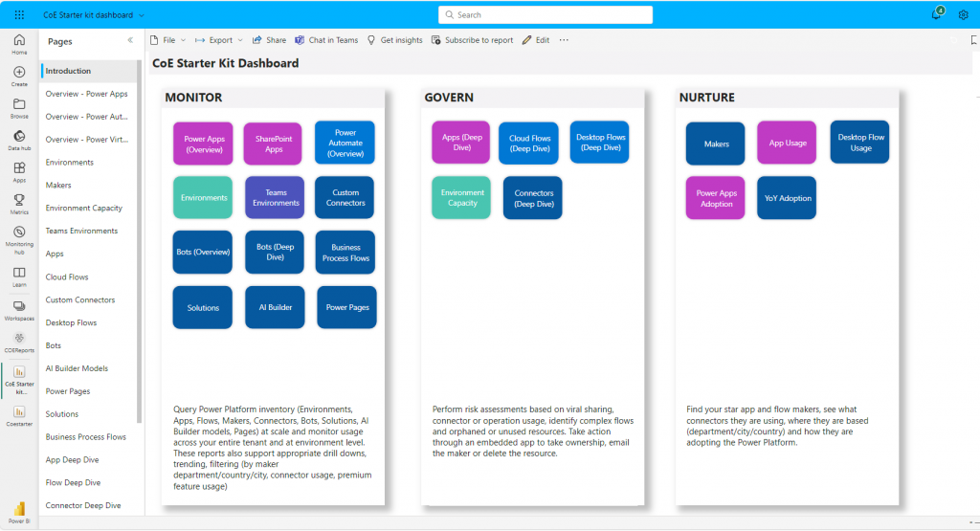Switch to the Custom Connectors page
Screen dimensions: 980x531
click(x=80, y=299)
